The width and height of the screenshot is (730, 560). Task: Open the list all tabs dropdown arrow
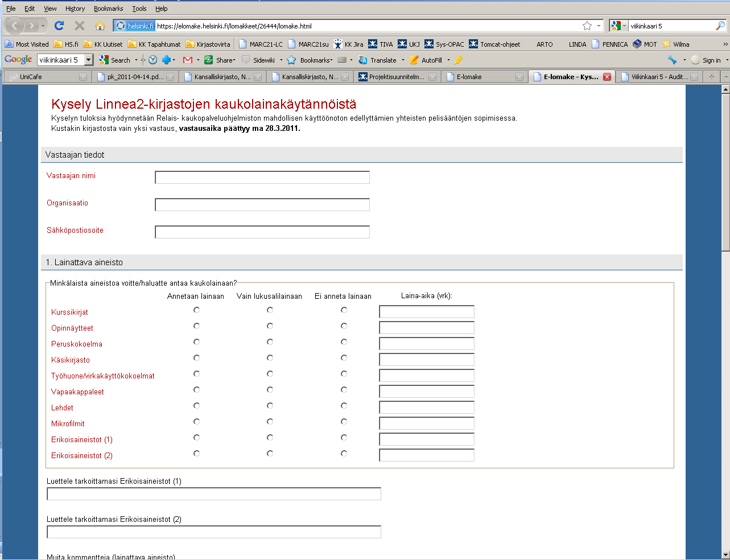(725, 76)
